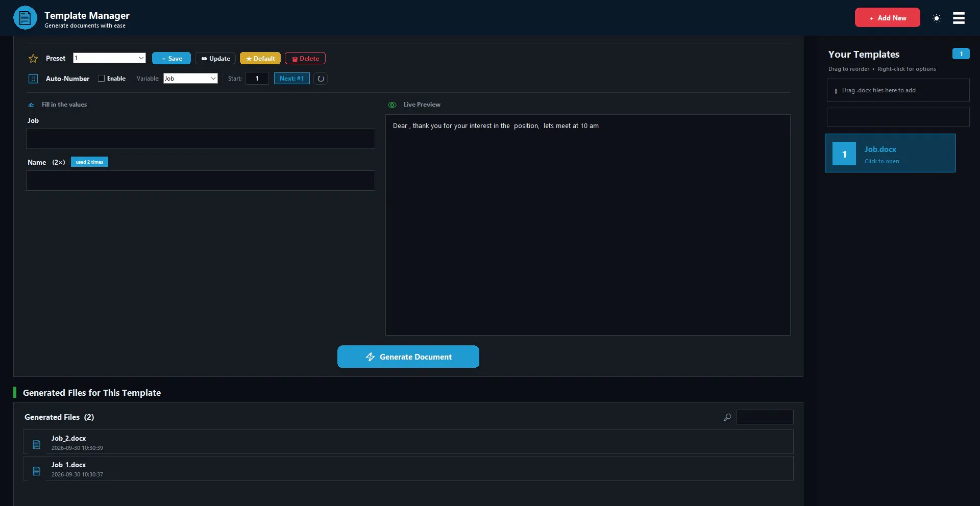Viewport: 980px width, 506px height.
Task: Click the Template Manager document logo icon
Action: [25, 18]
